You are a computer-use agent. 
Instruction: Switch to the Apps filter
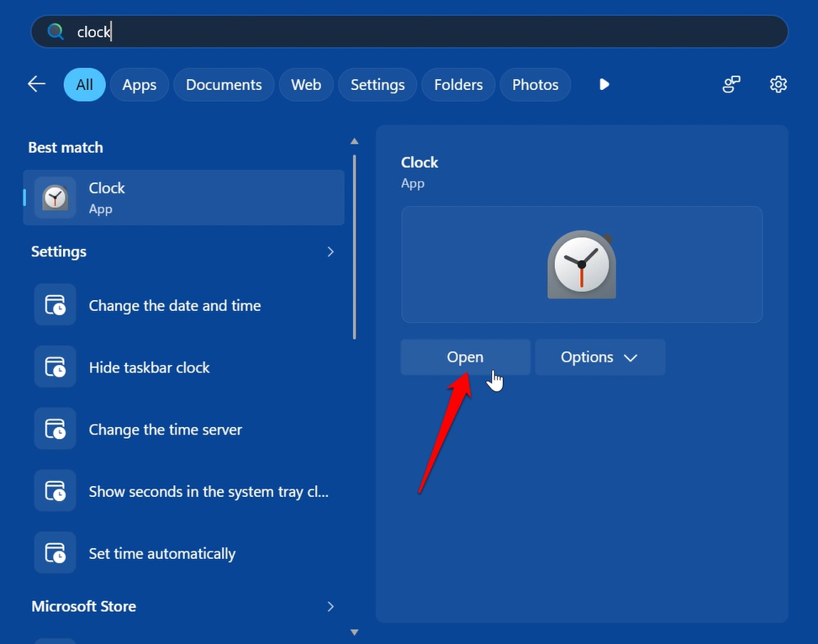tap(140, 85)
